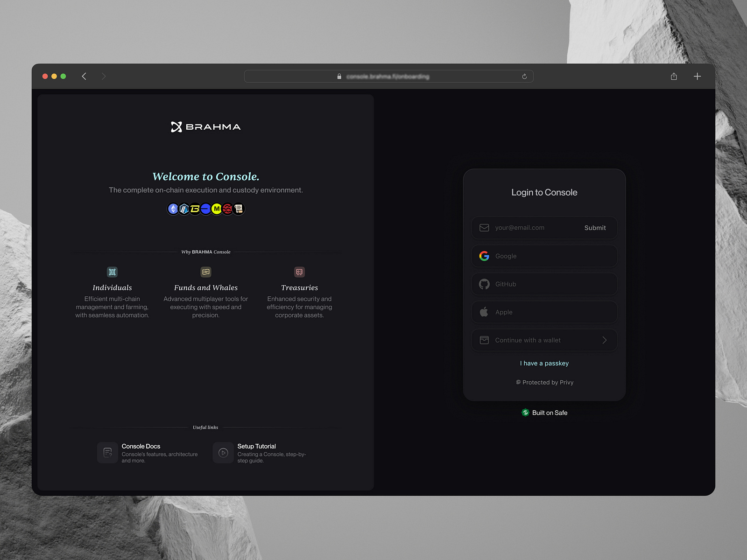Click the Mode network icon
This screenshot has width=747, height=560.
(x=216, y=209)
